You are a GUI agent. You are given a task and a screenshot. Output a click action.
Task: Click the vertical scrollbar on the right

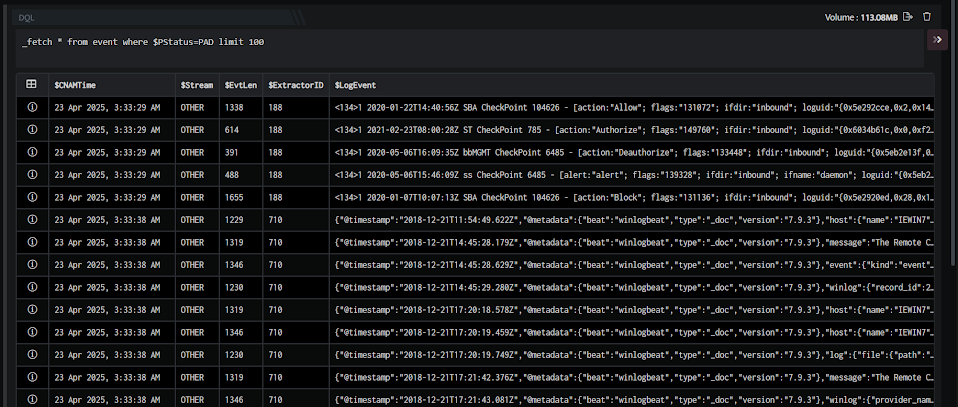pos(954,134)
